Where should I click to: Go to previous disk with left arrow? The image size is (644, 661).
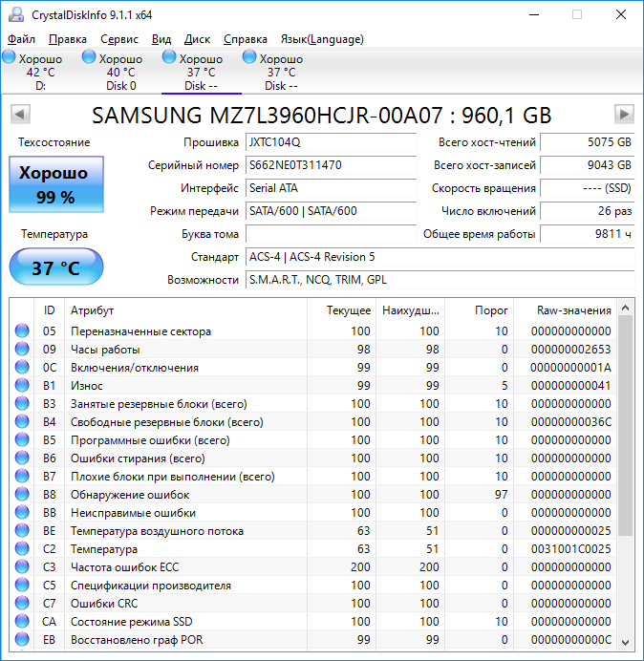[20, 114]
